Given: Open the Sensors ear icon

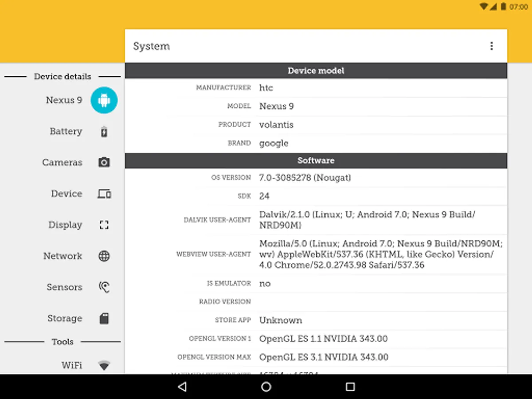Looking at the screenshot, I should click(x=104, y=287).
